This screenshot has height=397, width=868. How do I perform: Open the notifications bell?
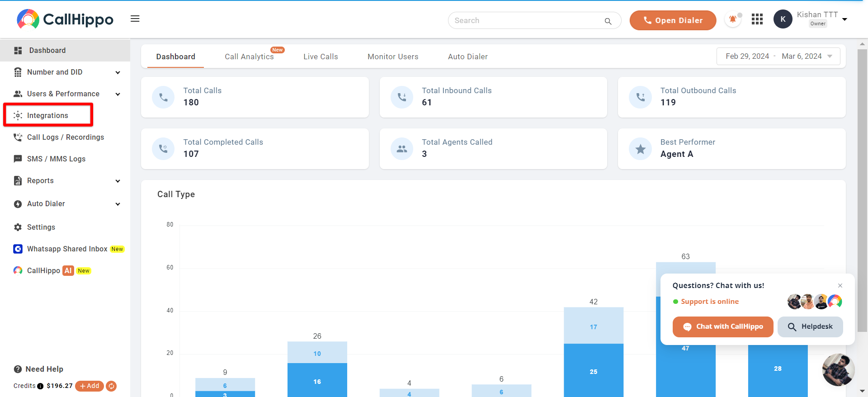[733, 19]
